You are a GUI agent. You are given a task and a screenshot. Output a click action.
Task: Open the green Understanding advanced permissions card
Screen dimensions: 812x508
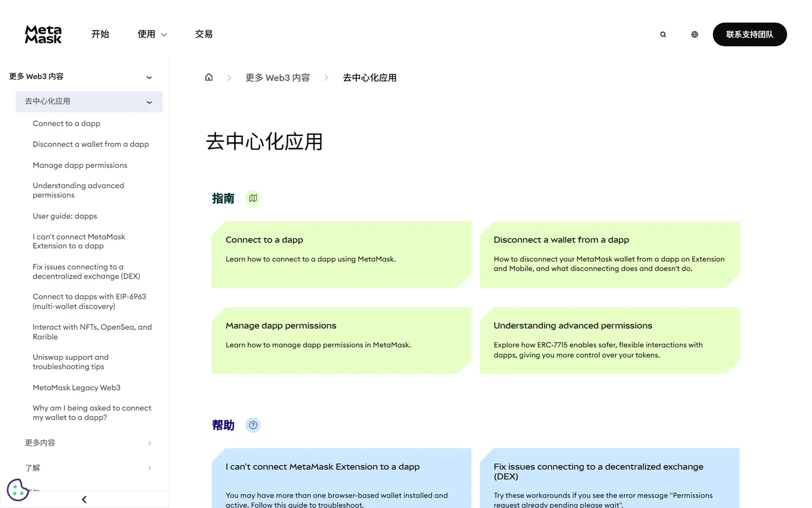[x=610, y=340]
